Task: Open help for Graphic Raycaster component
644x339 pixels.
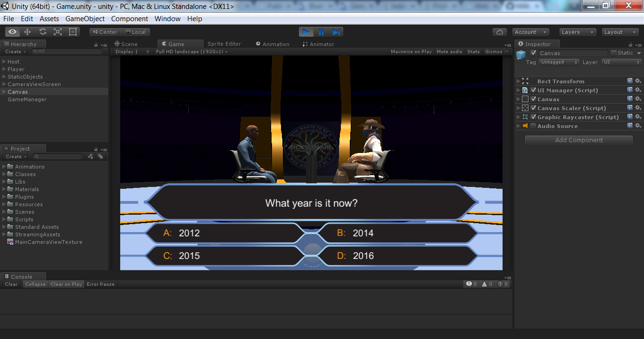Action: click(630, 117)
